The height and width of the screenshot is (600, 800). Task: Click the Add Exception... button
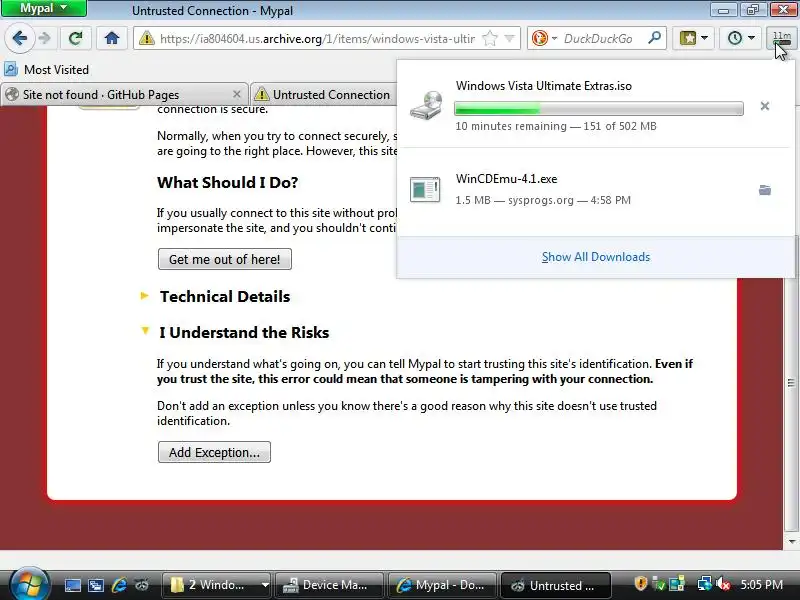pyautogui.click(x=214, y=452)
